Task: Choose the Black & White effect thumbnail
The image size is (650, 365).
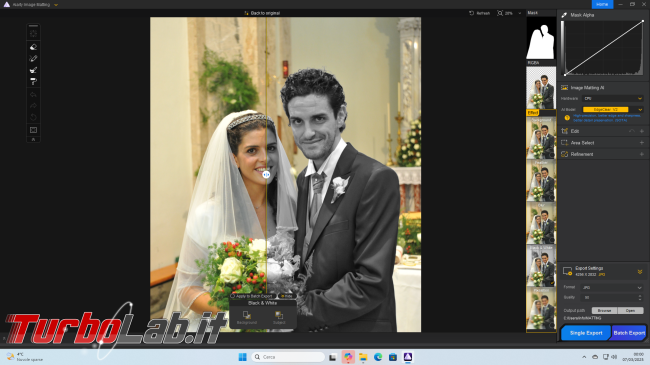Action: [x=541, y=265]
